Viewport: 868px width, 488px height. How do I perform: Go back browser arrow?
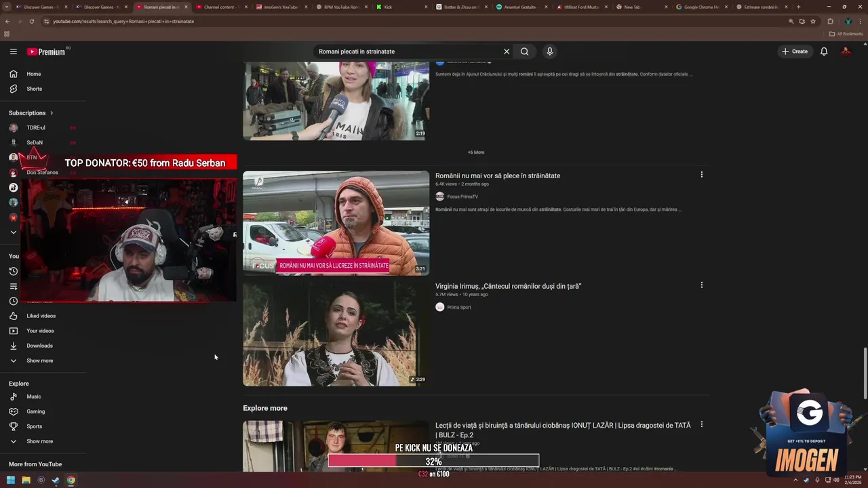(7, 21)
